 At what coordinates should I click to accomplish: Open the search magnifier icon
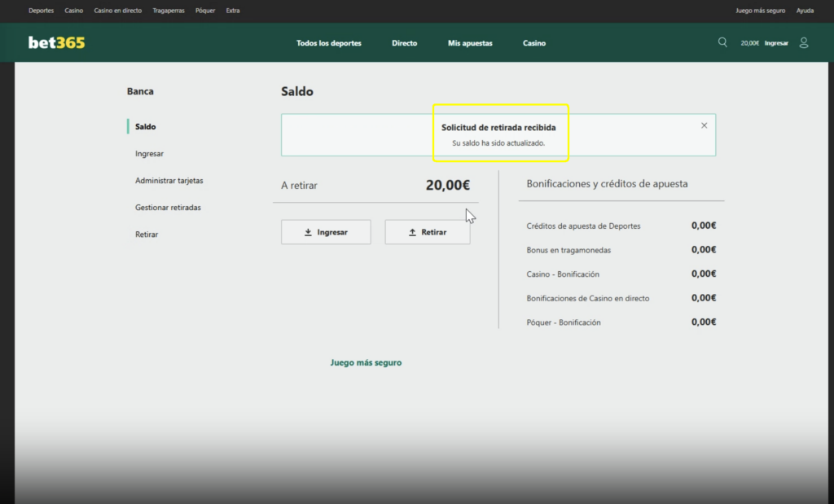pos(722,42)
